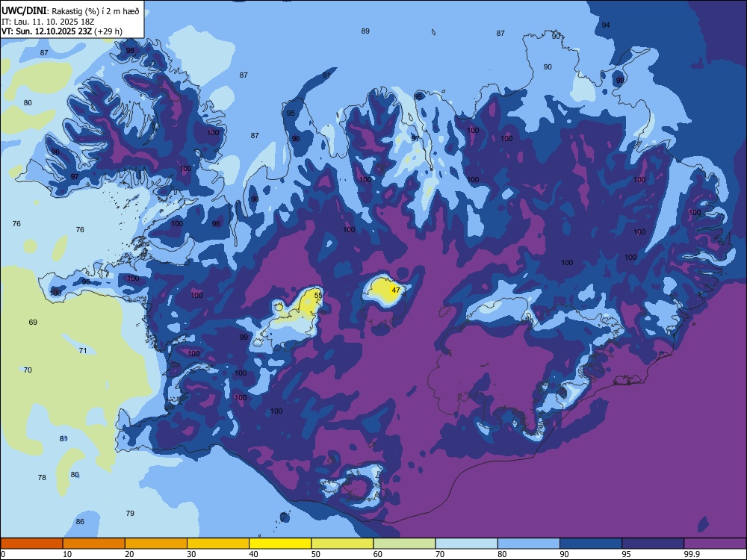Select the purple above-99.9 legend swatch
Image resolution: width=747 pixels, height=560 pixels.
[715, 544]
